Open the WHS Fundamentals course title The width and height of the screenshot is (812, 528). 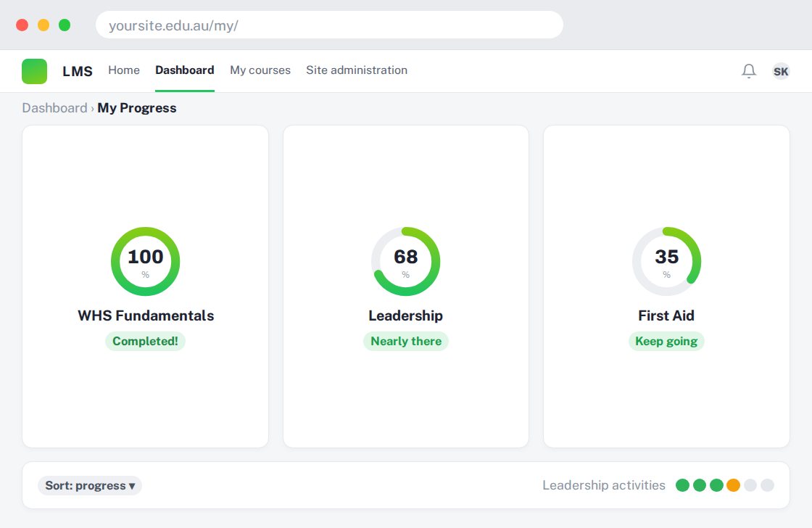point(146,315)
